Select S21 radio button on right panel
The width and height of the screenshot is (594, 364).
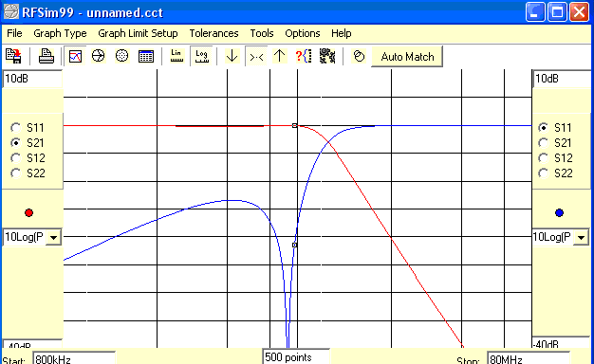pyautogui.click(x=544, y=142)
